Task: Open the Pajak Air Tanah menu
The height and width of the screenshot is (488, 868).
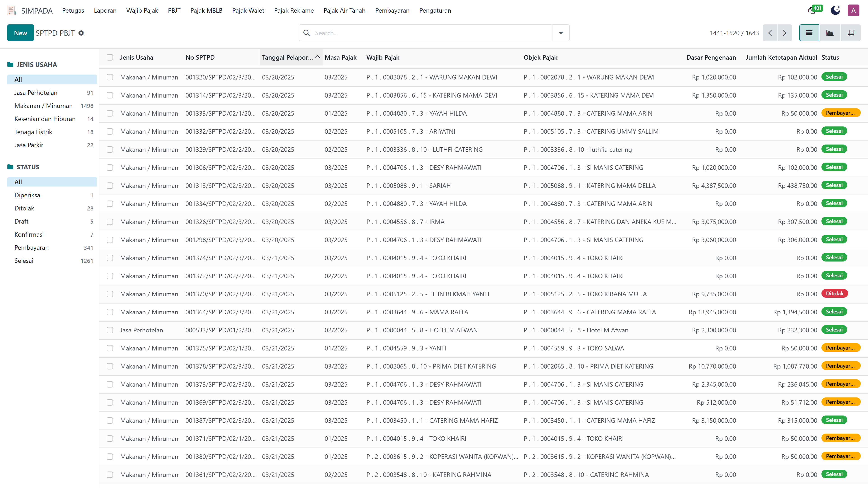Action: 344,10
